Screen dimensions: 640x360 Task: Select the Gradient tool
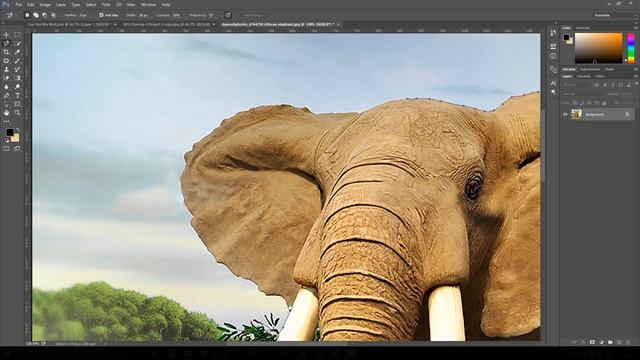[17, 78]
